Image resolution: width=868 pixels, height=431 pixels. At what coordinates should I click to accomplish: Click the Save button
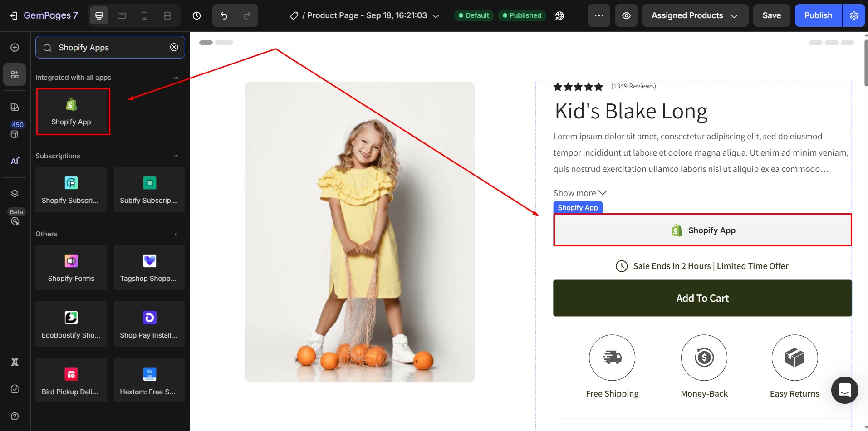(x=771, y=16)
